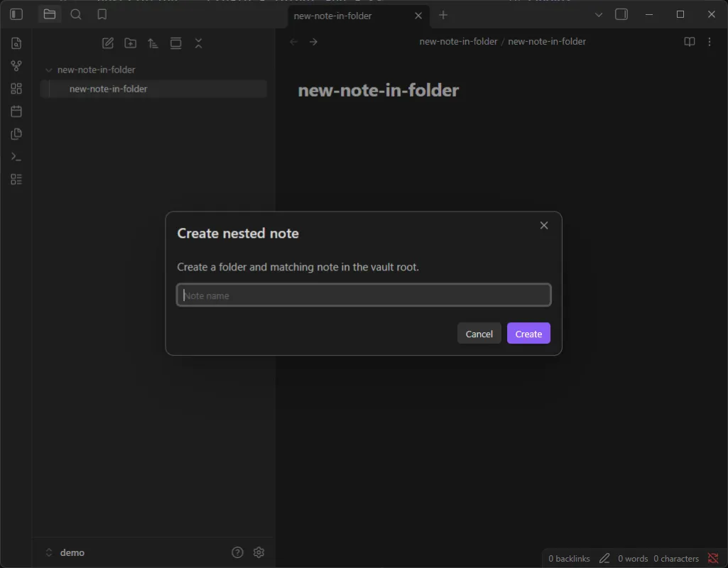Open the tab list dropdown chevron

599,15
